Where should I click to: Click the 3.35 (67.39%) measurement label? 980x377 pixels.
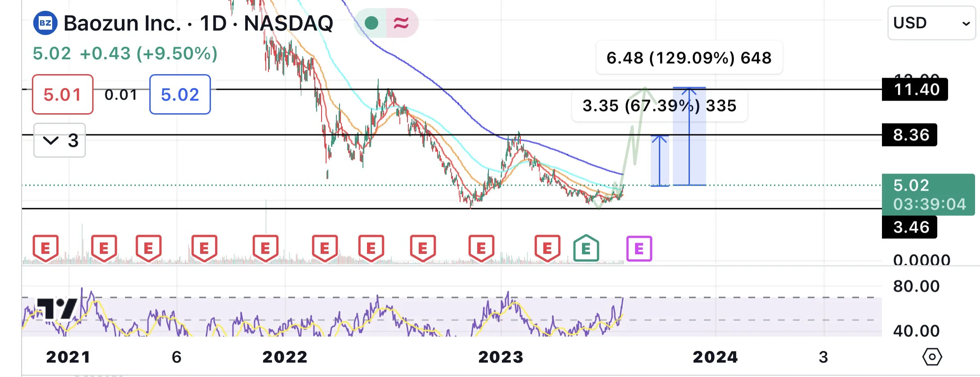(x=659, y=106)
